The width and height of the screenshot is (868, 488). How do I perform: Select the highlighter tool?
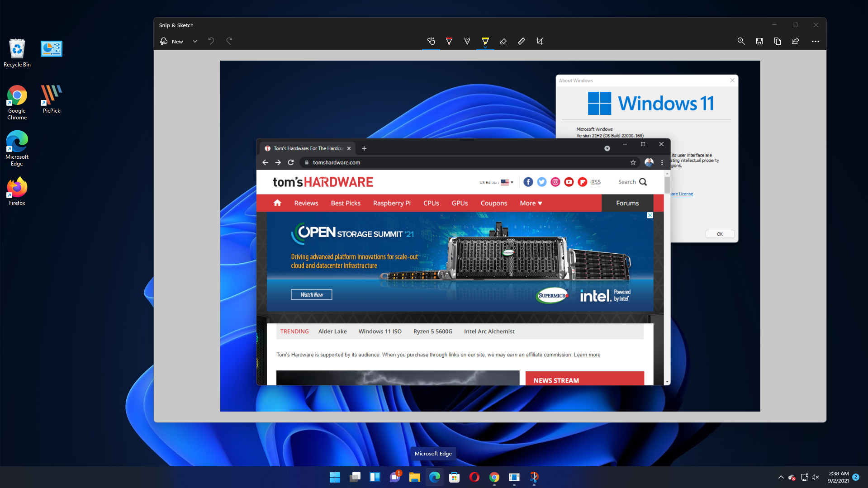click(x=485, y=41)
